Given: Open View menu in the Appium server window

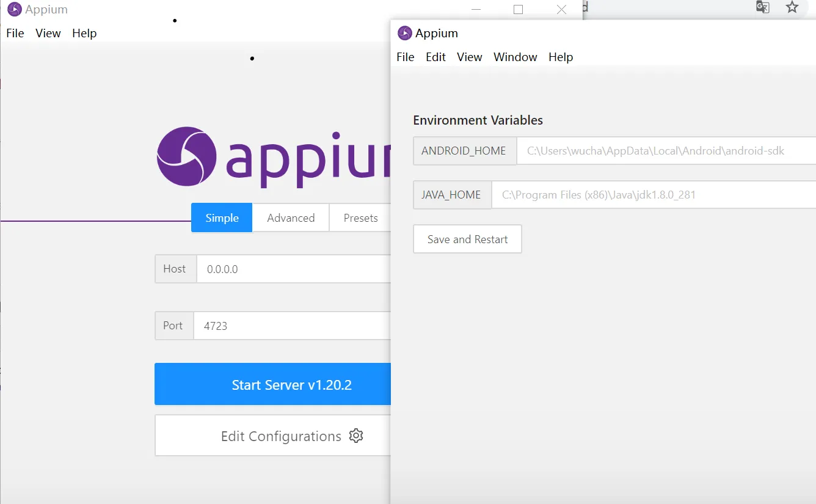Looking at the screenshot, I should pos(48,33).
